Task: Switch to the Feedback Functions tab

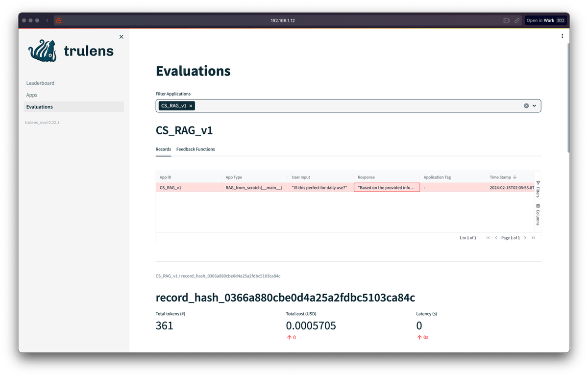Action: click(196, 149)
